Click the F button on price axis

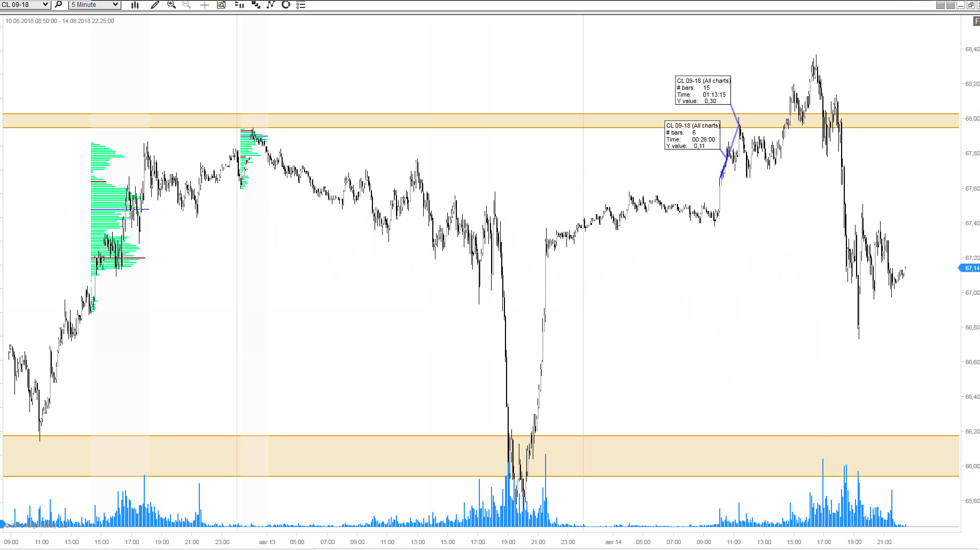[976, 21]
